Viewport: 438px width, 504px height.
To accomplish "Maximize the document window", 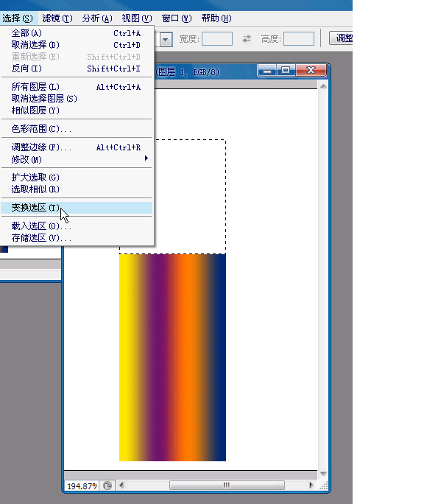I will (286, 70).
